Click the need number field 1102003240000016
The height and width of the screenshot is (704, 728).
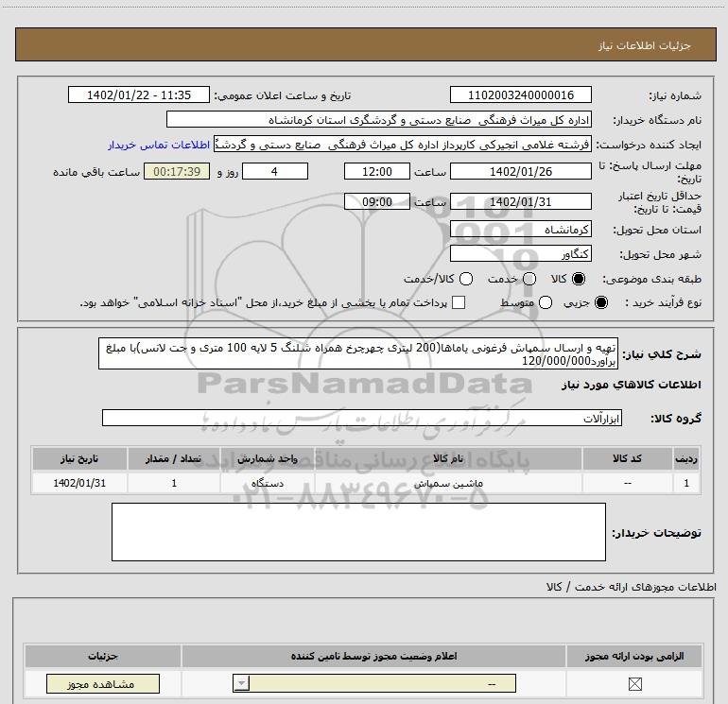[x=520, y=94]
